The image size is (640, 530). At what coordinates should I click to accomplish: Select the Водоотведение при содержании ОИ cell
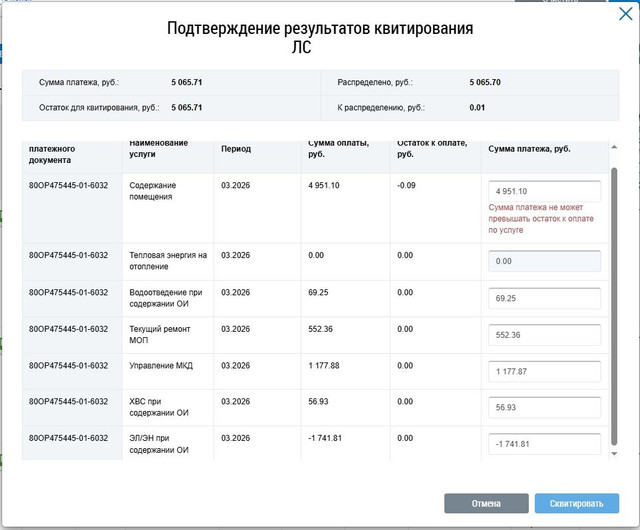[166, 298]
